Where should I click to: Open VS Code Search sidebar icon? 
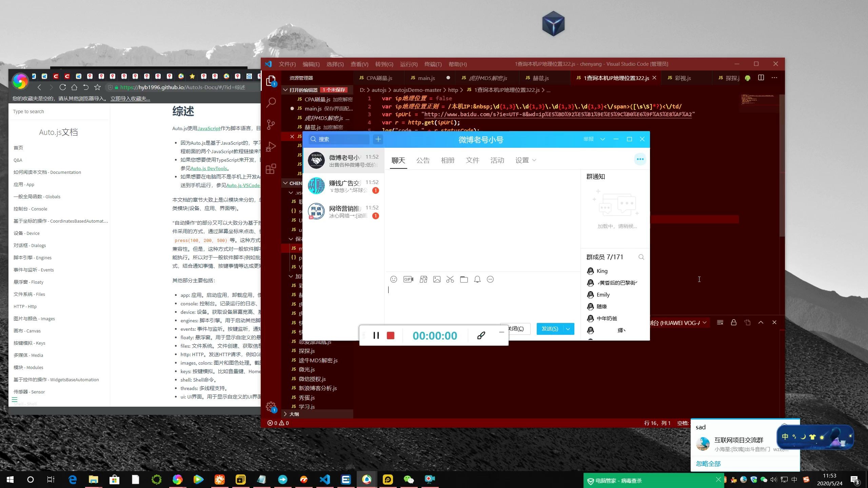point(271,102)
